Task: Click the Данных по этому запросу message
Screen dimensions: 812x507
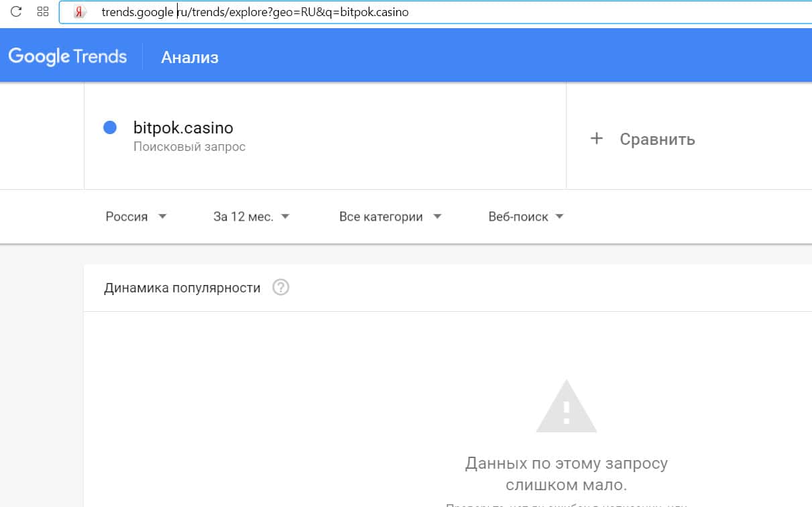Action: tap(566, 473)
